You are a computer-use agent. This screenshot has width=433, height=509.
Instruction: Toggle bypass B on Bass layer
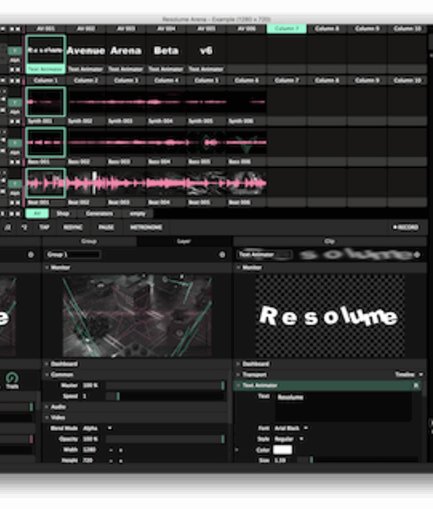[x=14, y=143]
